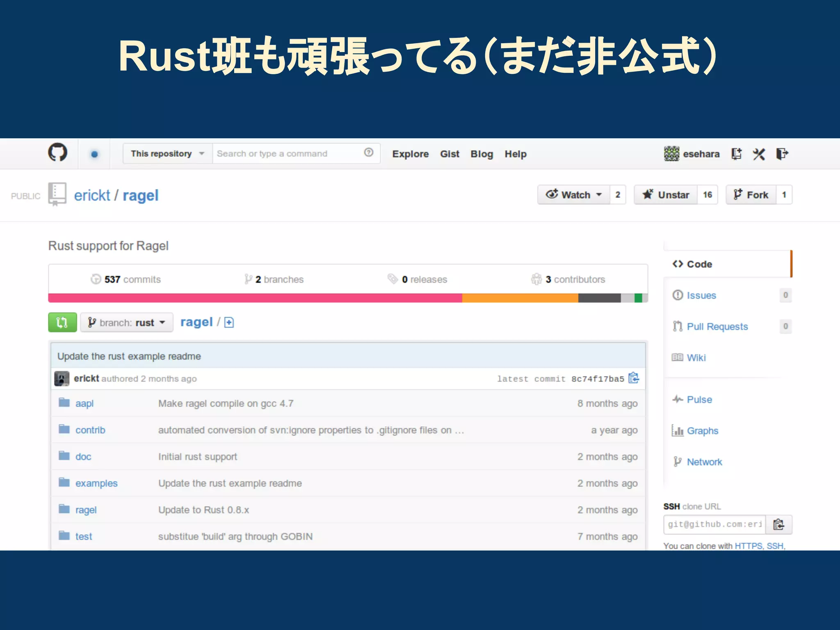Viewport: 840px width, 630px height.
Task: Open the 'Update the rust example readme' commit header
Action: (x=129, y=356)
